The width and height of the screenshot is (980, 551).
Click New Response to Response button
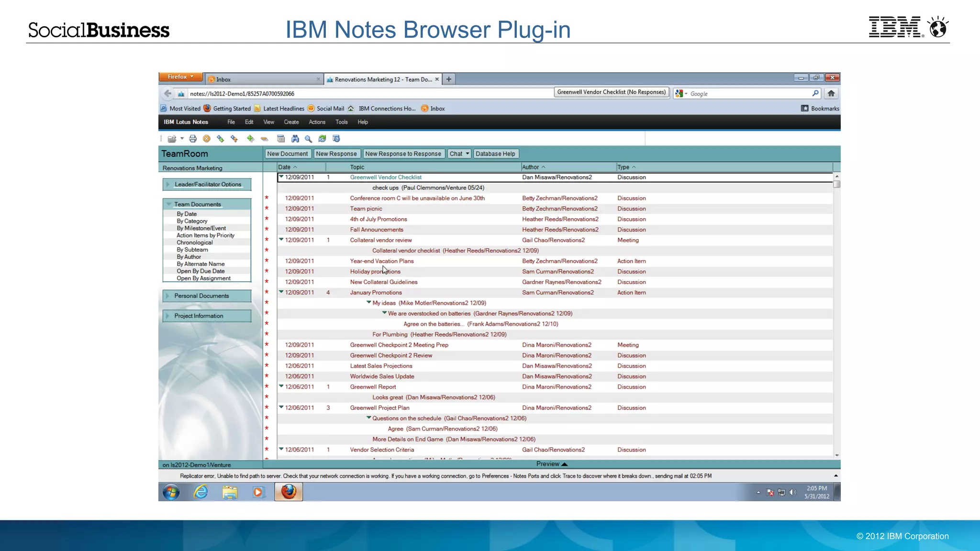403,154
